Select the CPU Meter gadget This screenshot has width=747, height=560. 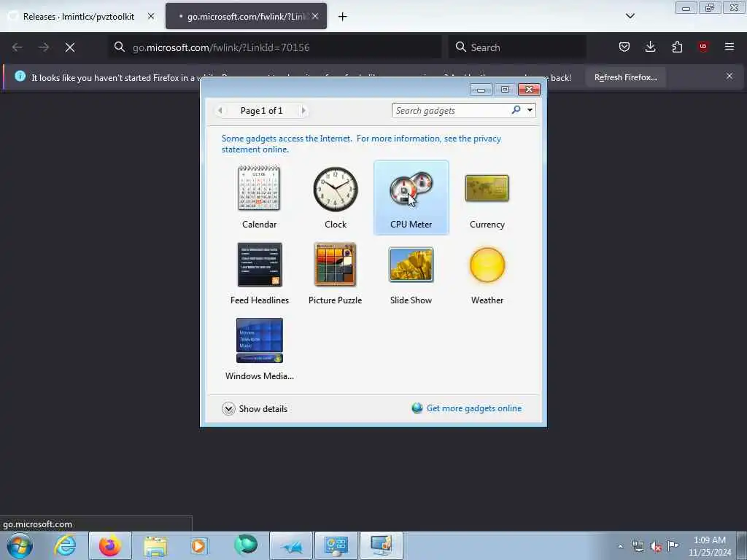(411, 197)
